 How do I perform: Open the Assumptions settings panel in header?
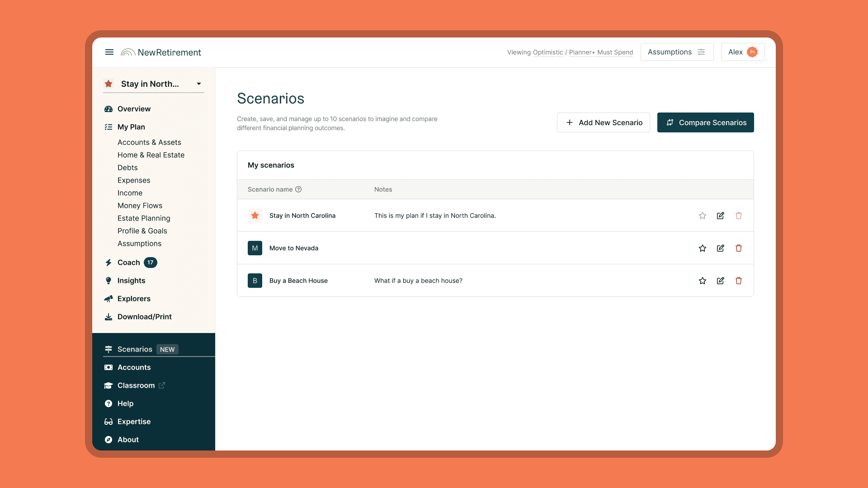tap(676, 52)
